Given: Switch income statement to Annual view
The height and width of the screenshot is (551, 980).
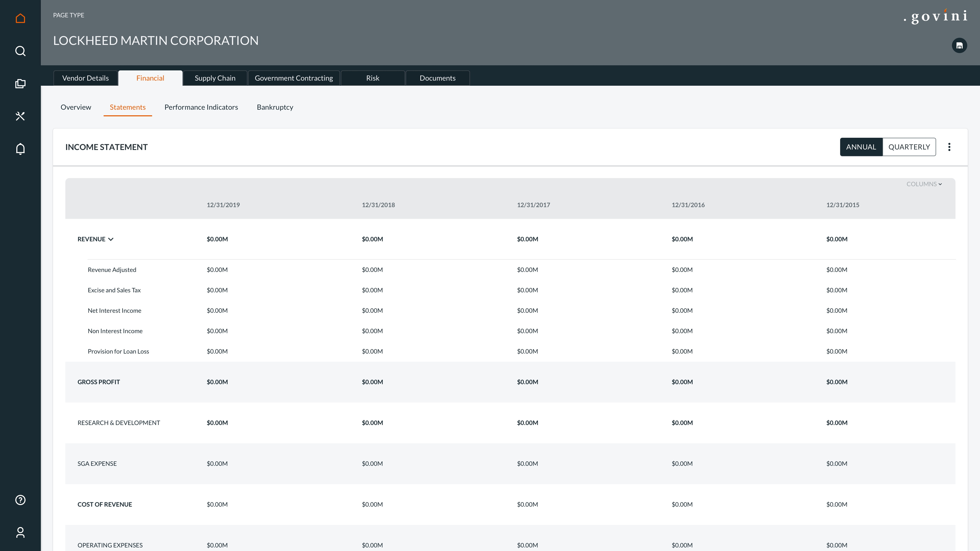Looking at the screenshot, I should point(861,147).
